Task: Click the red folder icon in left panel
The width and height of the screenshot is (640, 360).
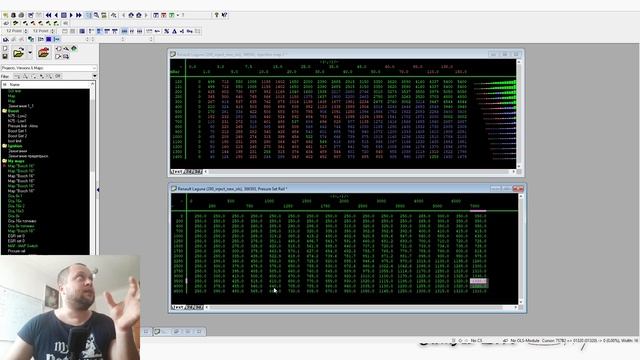Action: tap(44, 52)
